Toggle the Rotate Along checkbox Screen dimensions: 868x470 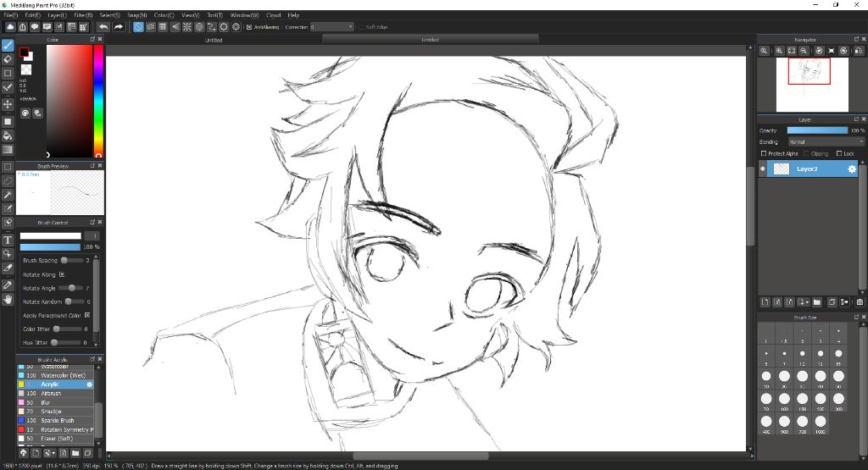pos(62,274)
